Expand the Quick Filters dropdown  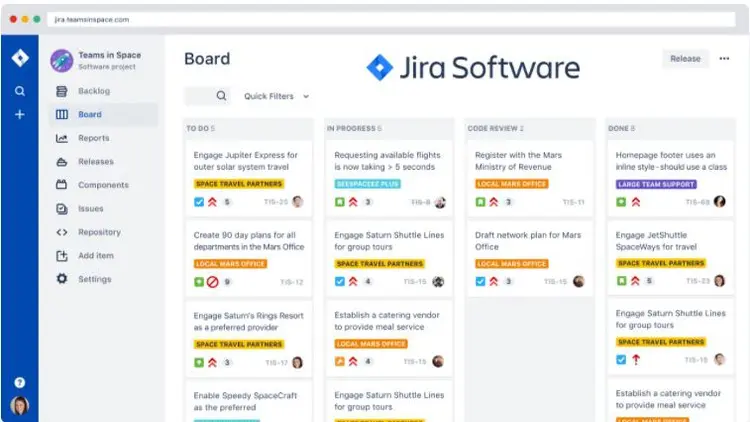click(276, 96)
